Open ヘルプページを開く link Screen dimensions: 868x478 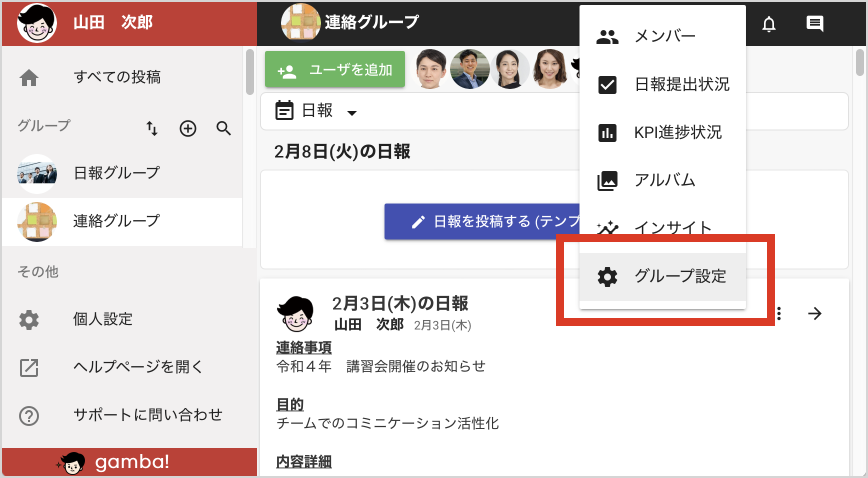(137, 367)
